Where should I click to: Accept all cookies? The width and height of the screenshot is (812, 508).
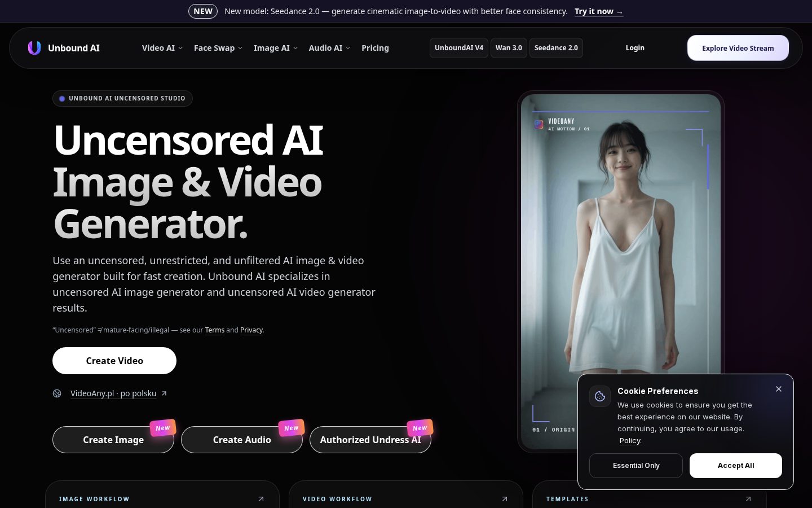click(736, 466)
